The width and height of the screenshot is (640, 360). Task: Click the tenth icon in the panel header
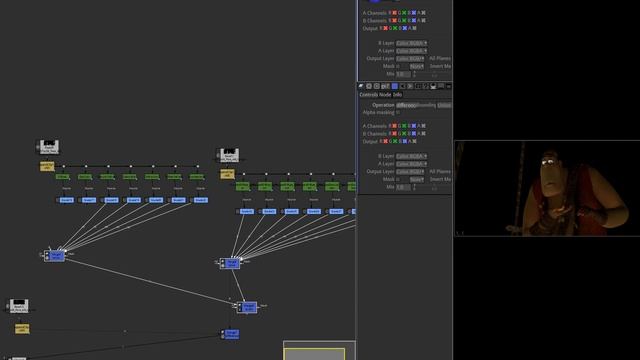[x=433, y=86]
